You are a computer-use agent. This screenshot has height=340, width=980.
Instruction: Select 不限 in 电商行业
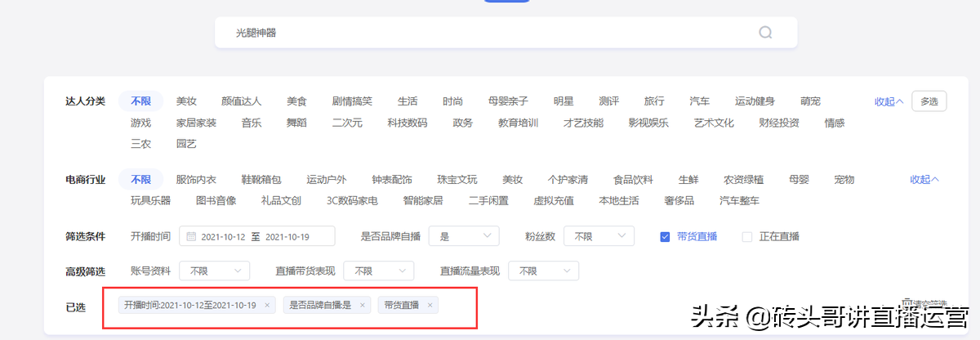(140, 180)
